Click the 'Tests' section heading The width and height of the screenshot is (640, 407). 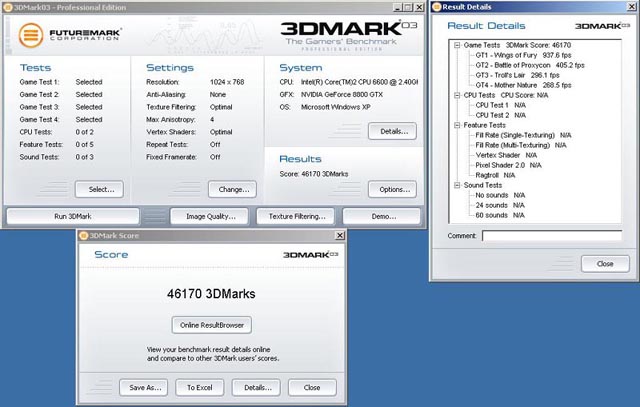(36, 68)
